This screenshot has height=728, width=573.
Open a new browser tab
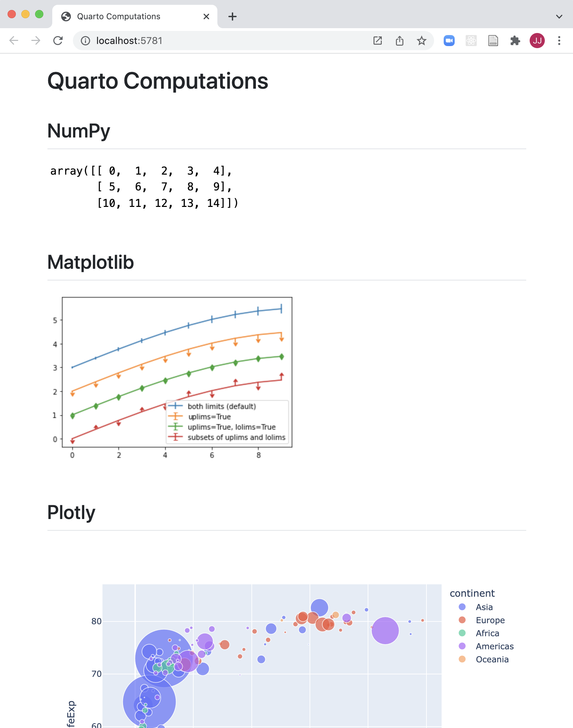tap(233, 16)
